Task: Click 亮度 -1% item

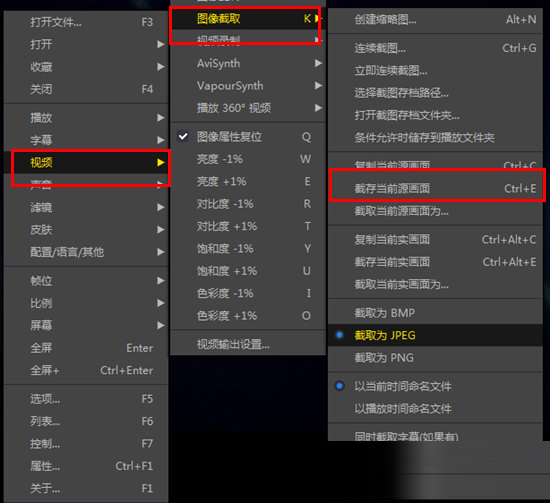Action: (x=248, y=159)
